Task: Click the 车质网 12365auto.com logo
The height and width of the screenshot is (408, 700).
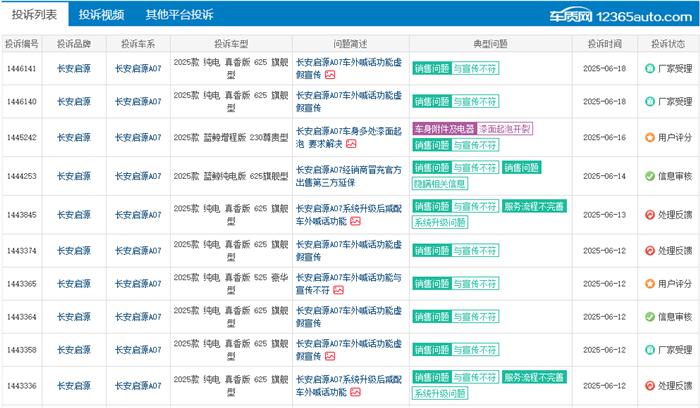Action: tap(621, 17)
